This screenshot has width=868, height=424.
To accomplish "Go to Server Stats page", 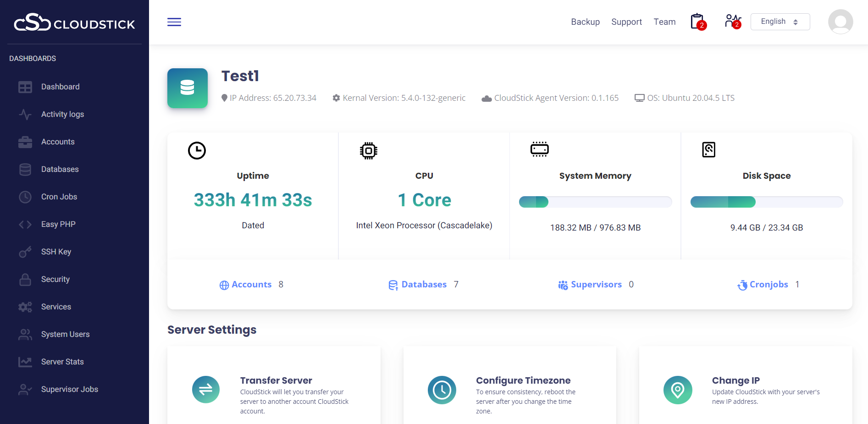I will pyautogui.click(x=62, y=362).
